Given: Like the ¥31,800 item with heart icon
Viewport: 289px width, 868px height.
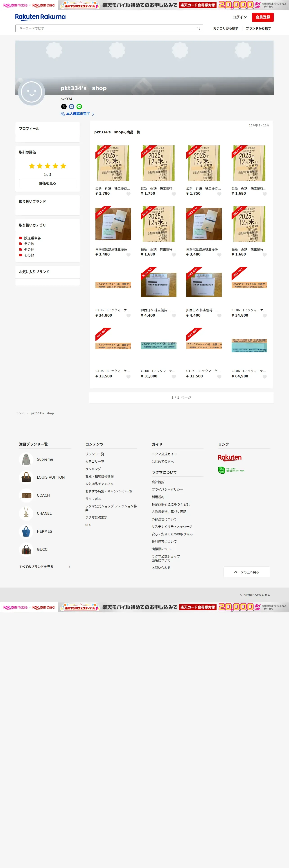Looking at the screenshot, I should tap(174, 376).
